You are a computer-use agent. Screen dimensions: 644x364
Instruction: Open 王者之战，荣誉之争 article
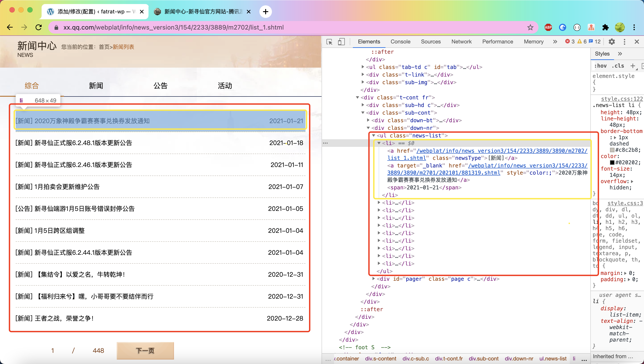[x=64, y=318]
